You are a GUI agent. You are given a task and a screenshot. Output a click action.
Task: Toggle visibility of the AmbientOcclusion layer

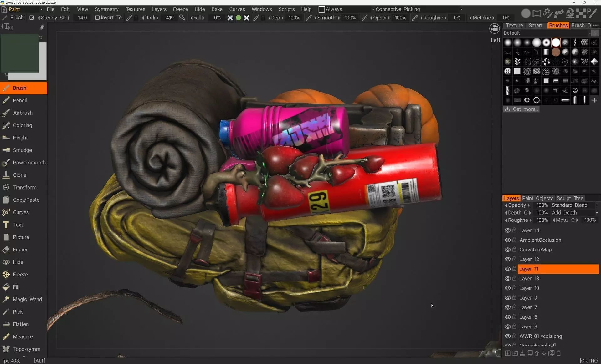coord(507,240)
